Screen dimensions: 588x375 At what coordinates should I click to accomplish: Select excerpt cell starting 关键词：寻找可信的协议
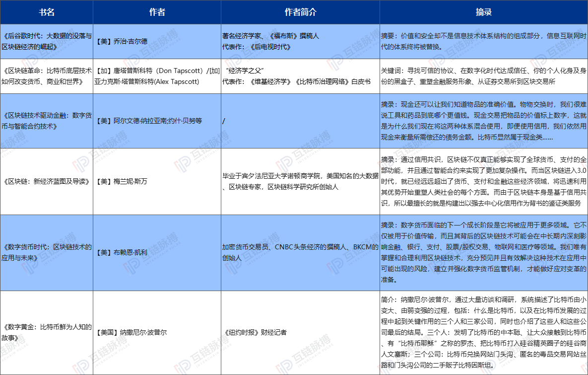(484, 76)
